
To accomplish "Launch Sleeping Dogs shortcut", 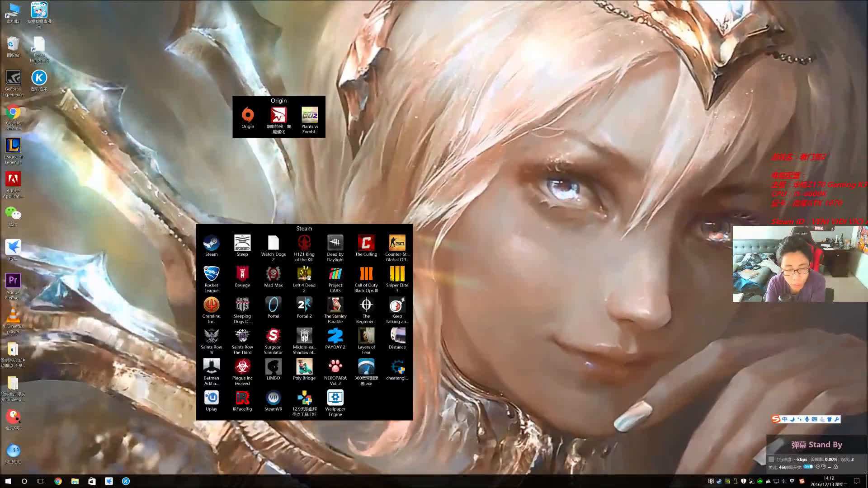I will coord(242,310).
